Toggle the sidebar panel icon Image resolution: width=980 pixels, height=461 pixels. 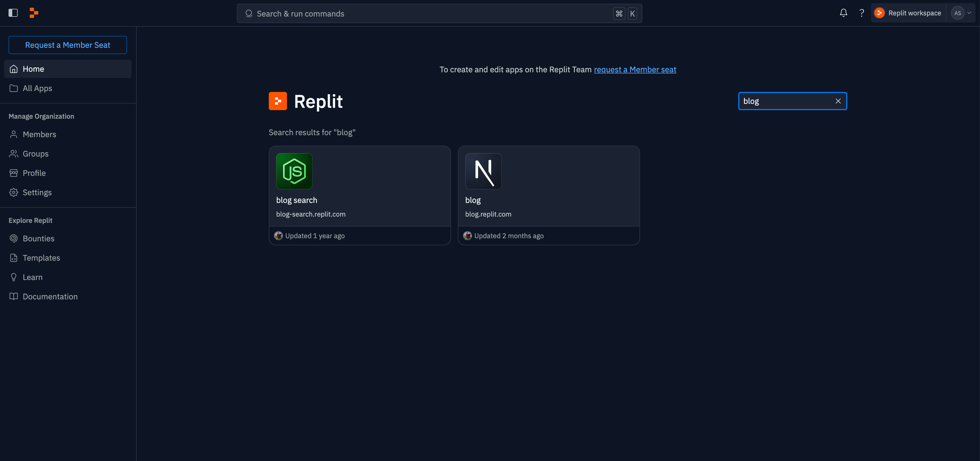pyautogui.click(x=13, y=13)
